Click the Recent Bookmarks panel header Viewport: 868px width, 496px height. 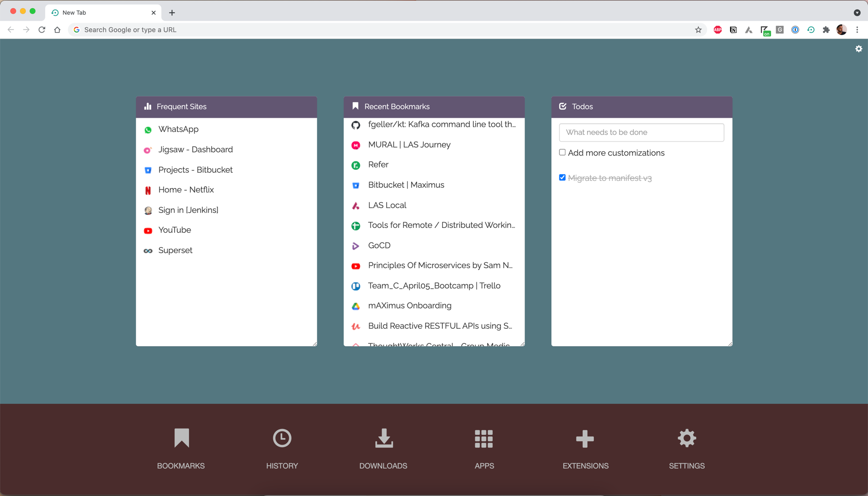click(x=434, y=107)
